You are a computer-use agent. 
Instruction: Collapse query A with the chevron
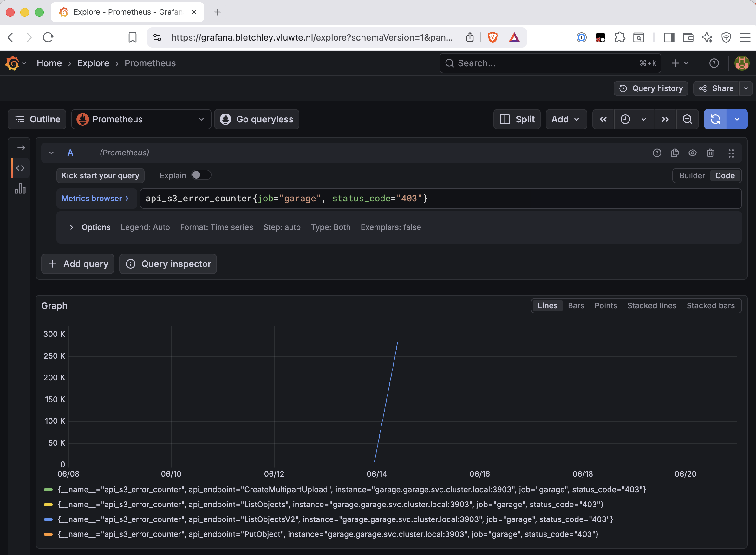[x=51, y=153]
